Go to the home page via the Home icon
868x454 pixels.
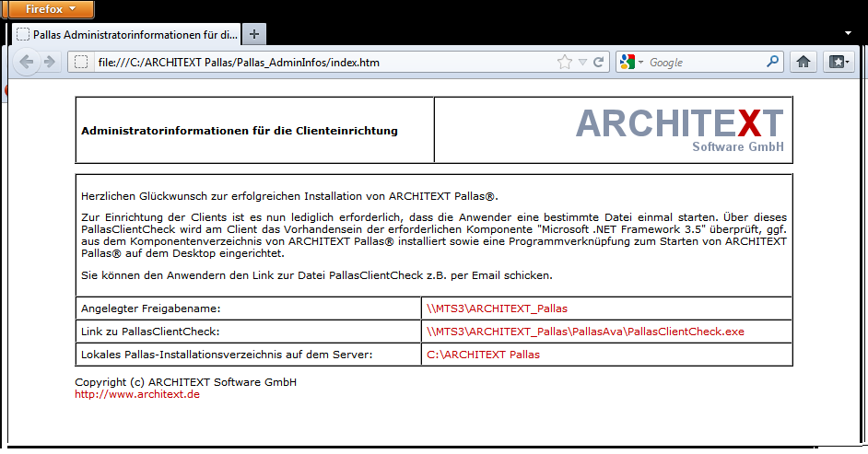(803, 62)
